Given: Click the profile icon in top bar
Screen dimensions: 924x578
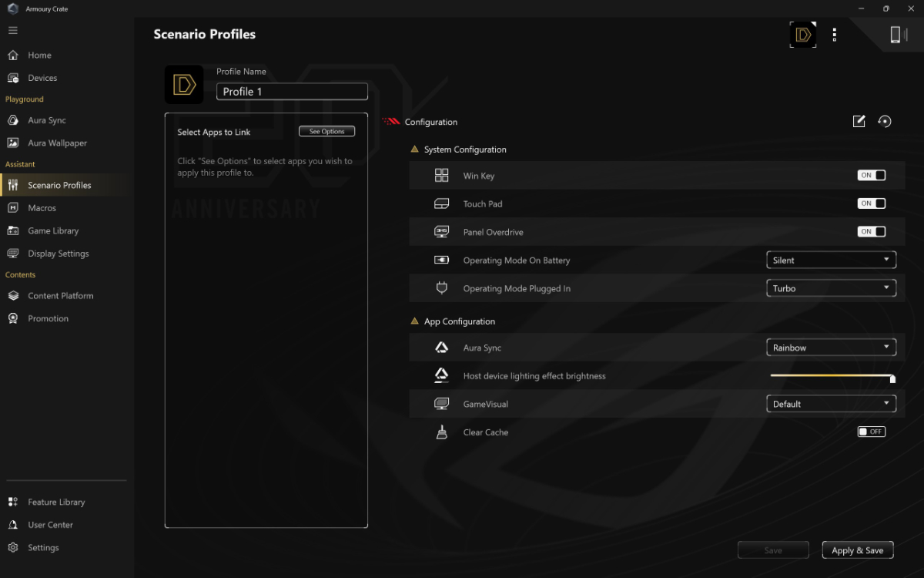Looking at the screenshot, I should coord(803,35).
